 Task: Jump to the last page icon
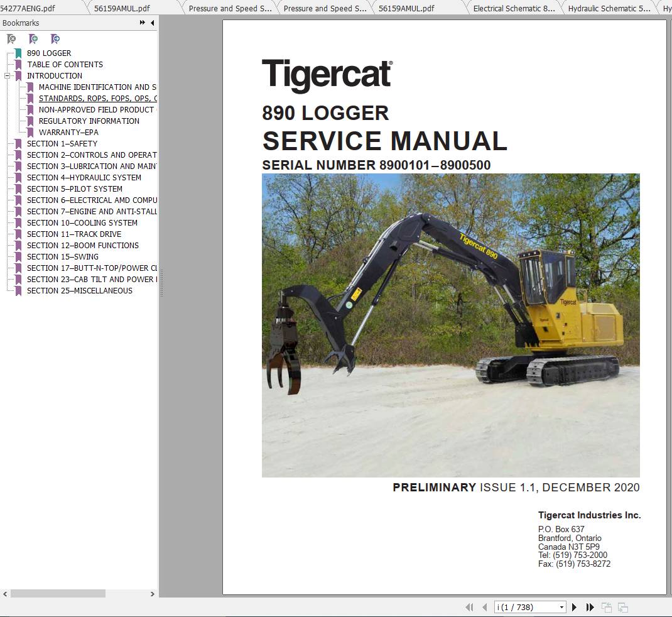click(589, 606)
